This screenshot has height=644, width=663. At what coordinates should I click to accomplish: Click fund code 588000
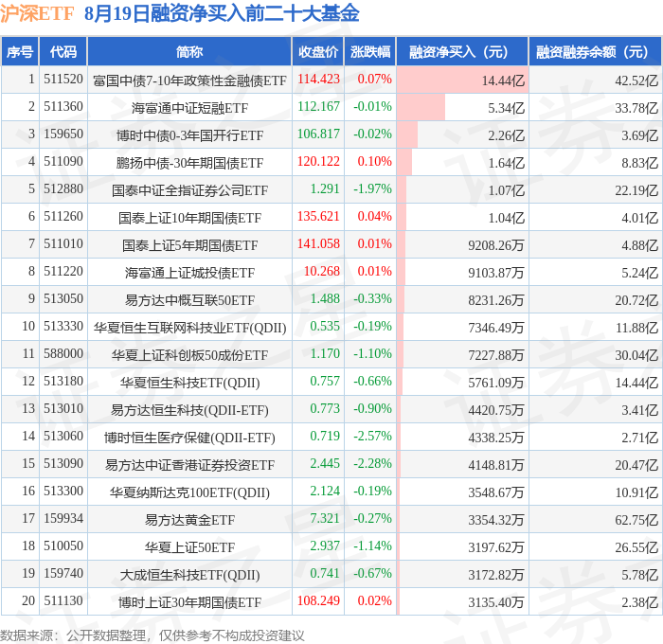63,354
